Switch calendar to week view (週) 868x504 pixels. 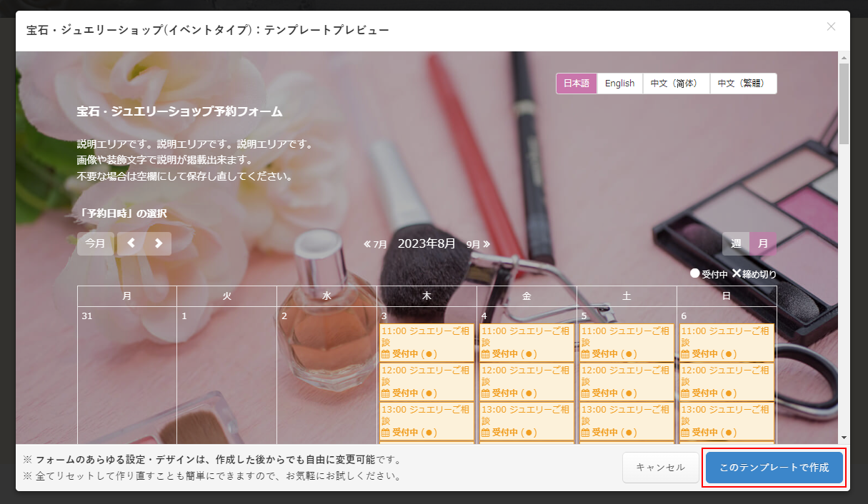click(736, 243)
